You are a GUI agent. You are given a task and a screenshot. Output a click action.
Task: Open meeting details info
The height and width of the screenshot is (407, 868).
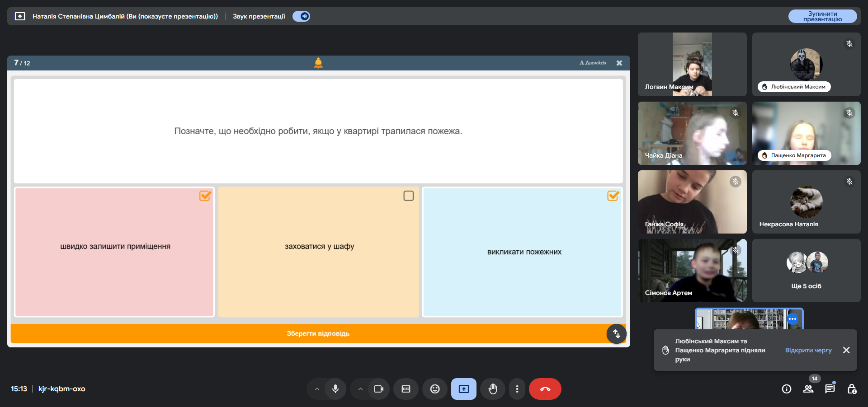787,389
